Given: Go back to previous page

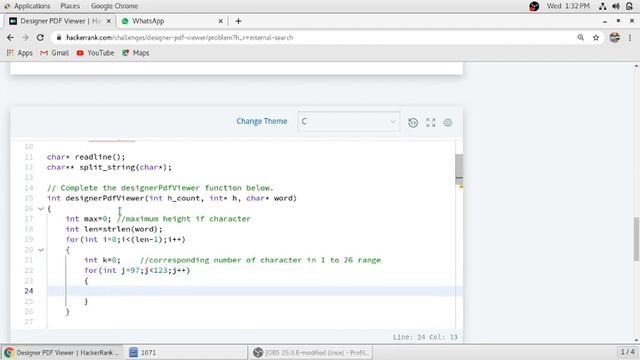Looking at the screenshot, I should (10, 38).
